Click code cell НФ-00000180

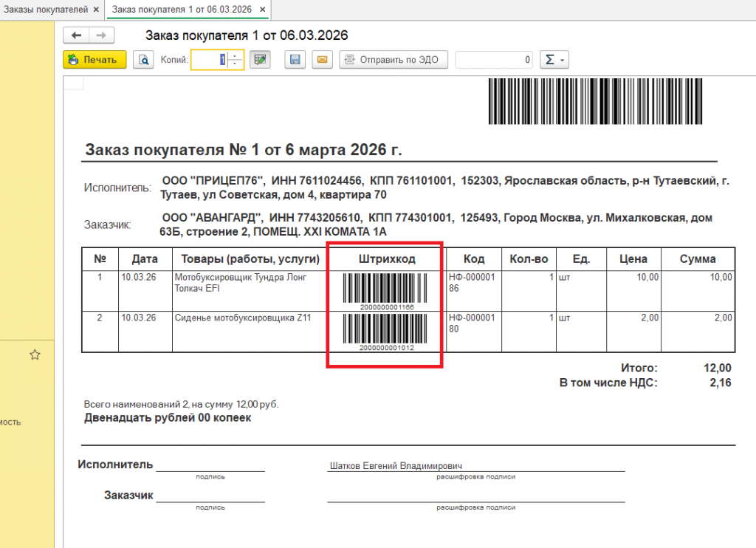point(473,332)
